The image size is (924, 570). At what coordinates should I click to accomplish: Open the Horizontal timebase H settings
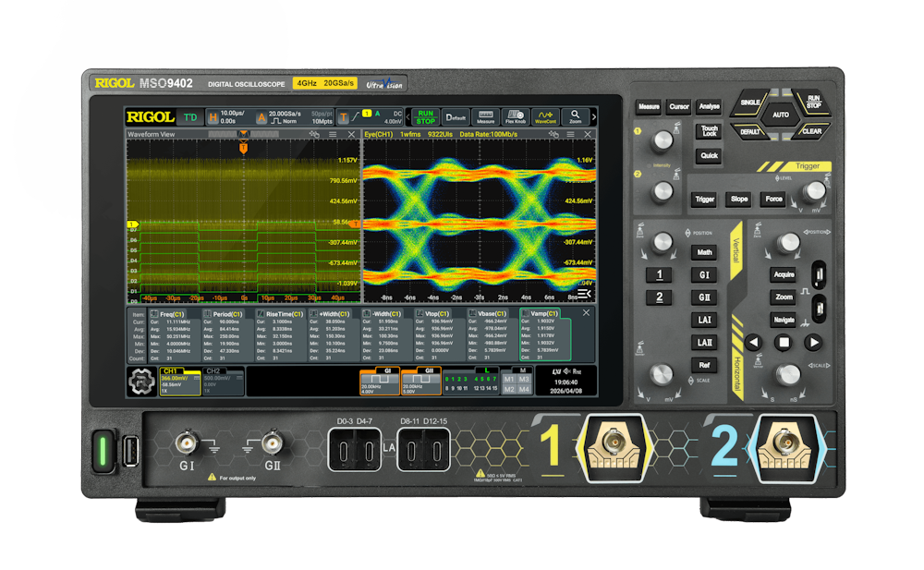(x=213, y=117)
